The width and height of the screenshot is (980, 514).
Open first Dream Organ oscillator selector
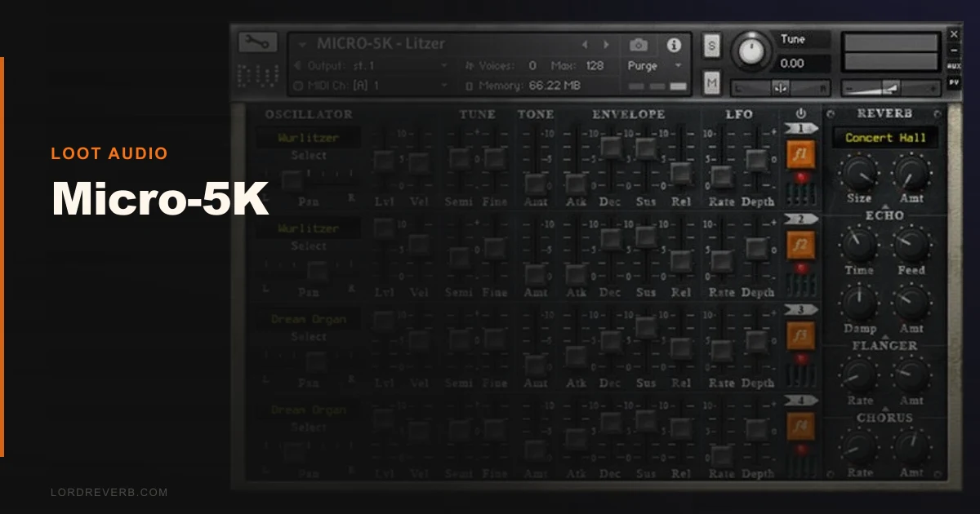[x=309, y=319]
